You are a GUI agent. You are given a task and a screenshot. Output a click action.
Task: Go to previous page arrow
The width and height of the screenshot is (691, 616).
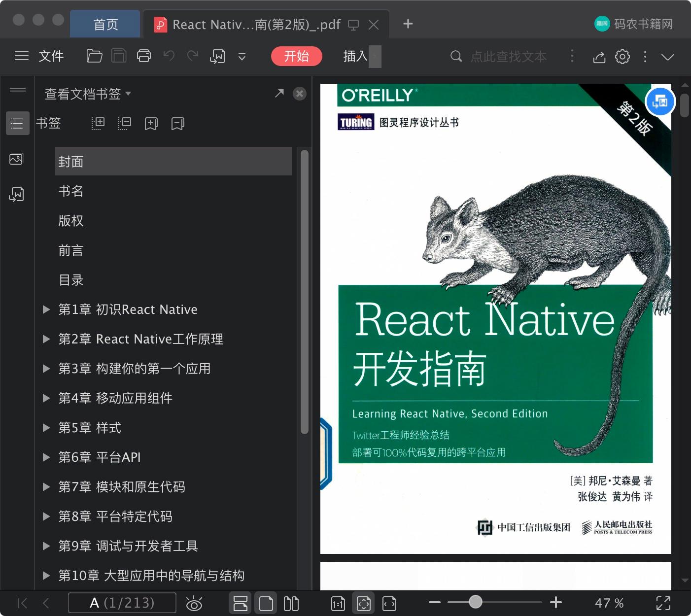click(46, 603)
